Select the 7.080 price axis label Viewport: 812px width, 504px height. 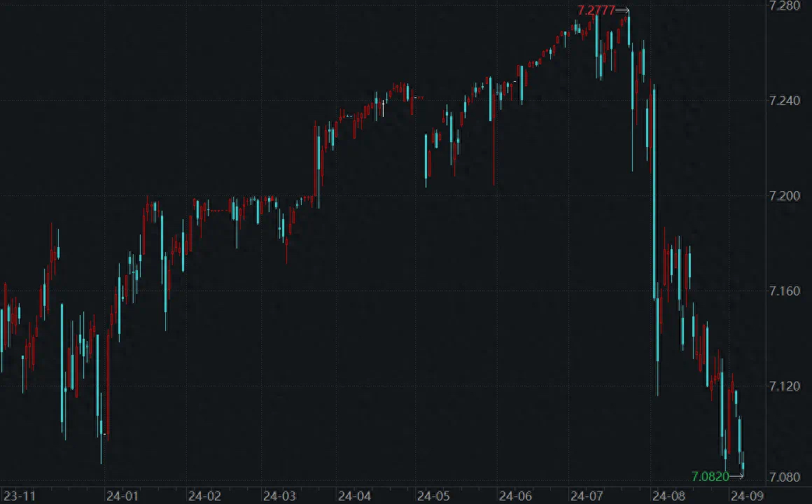point(784,477)
